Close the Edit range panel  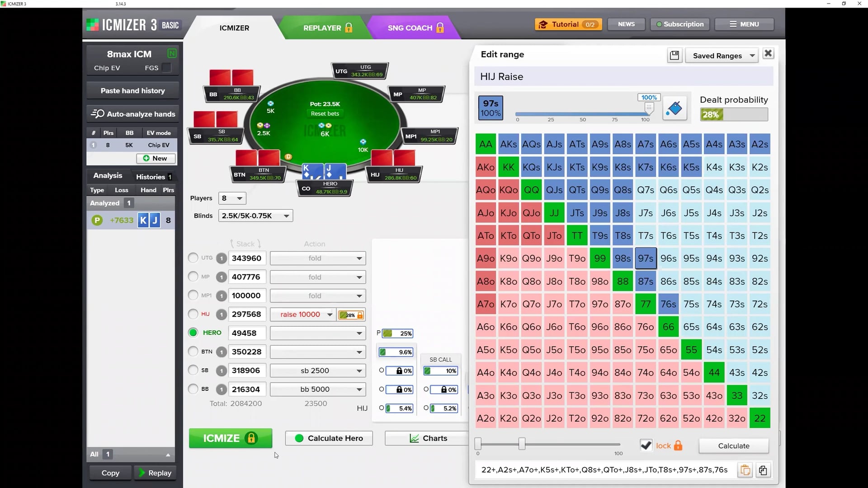pos(768,54)
